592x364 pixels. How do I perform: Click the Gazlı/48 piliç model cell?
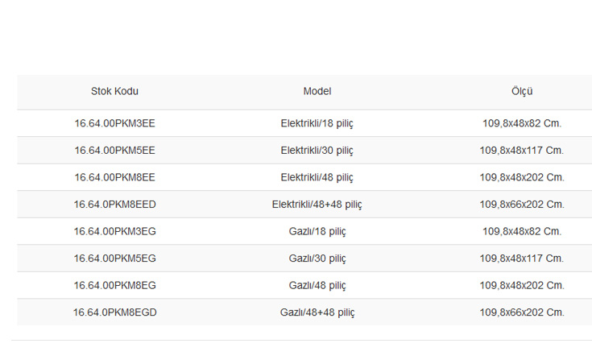coord(317,286)
